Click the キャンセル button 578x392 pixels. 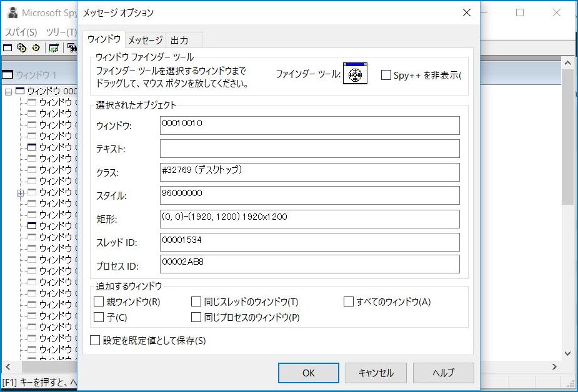click(x=376, y=373)
